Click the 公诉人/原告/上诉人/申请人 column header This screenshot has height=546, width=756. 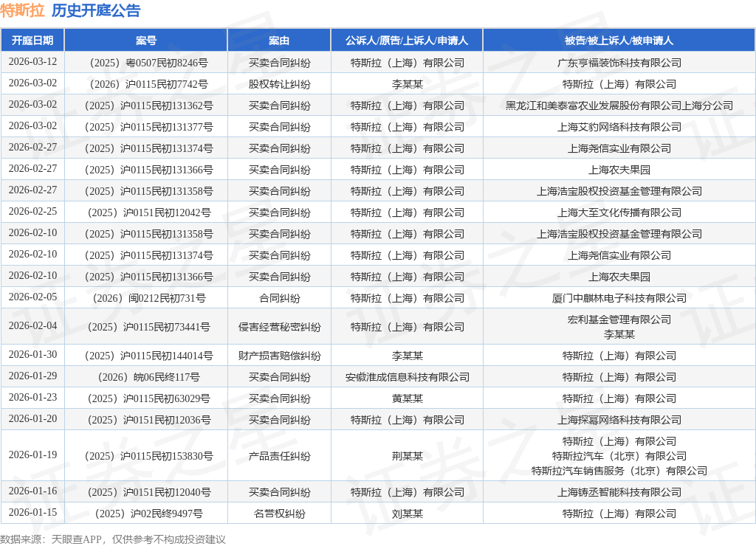click(x=407, y=41)
